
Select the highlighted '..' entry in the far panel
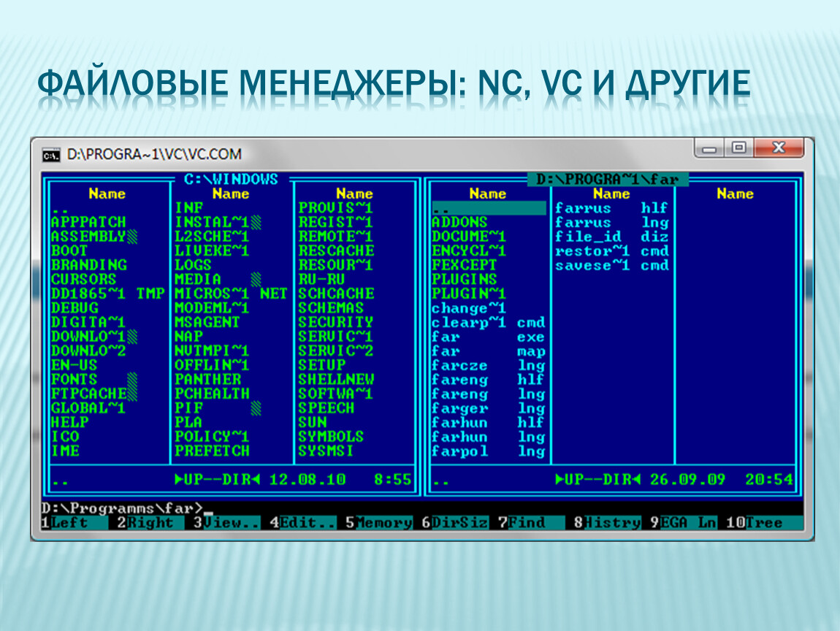click(489, 208)
